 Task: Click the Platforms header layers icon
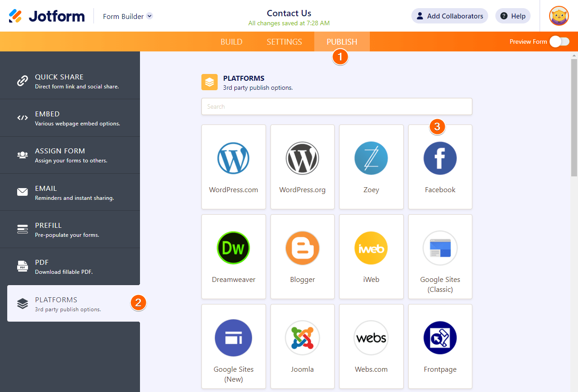[x=210, y=82]
